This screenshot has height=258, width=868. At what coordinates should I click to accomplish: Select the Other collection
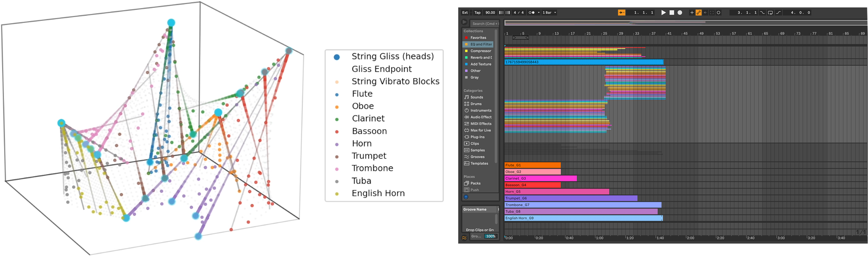click(478, 71)
